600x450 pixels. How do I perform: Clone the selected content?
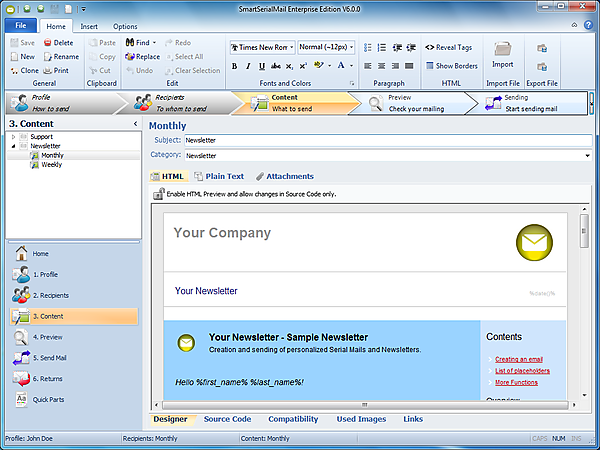[x=24, y=70]
